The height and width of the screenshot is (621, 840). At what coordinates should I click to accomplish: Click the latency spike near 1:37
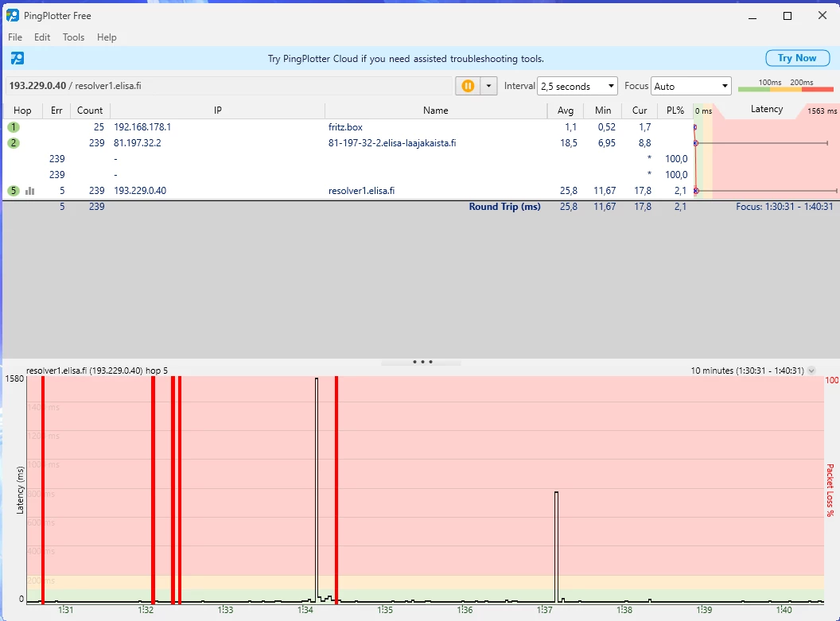pos(556,546)
